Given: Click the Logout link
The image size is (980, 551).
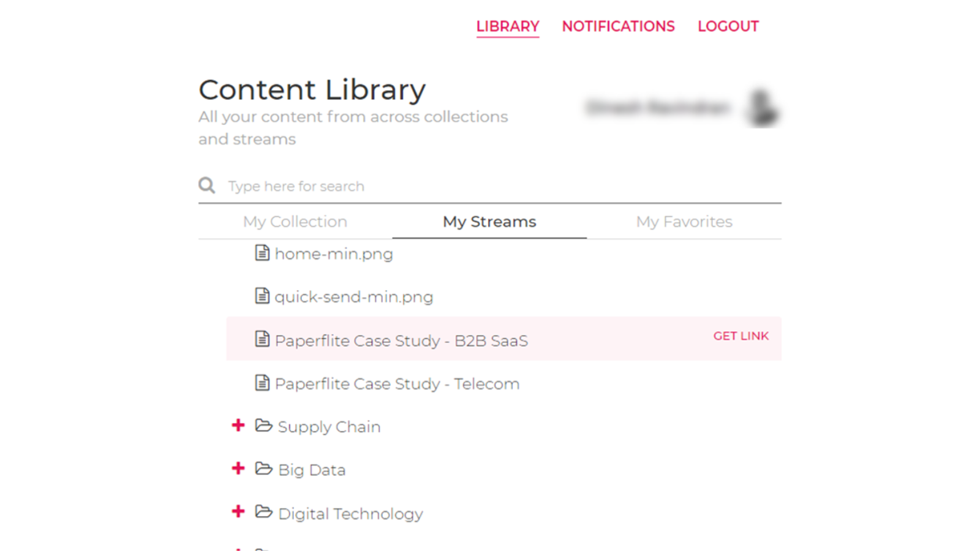Looking at the screenshot, I should (x=728, y=26).
